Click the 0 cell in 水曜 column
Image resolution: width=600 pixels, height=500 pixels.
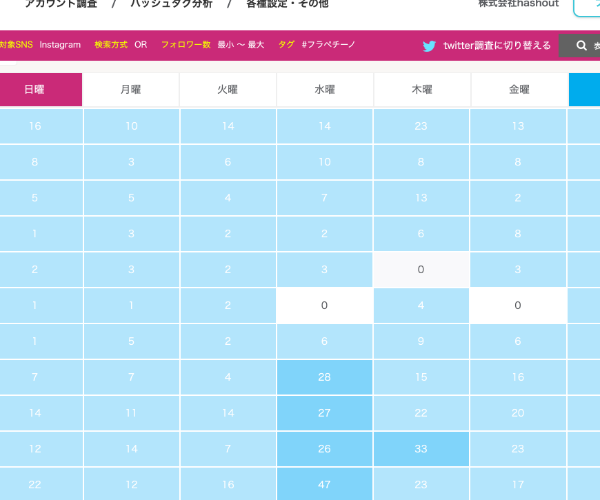coord(324,305)
